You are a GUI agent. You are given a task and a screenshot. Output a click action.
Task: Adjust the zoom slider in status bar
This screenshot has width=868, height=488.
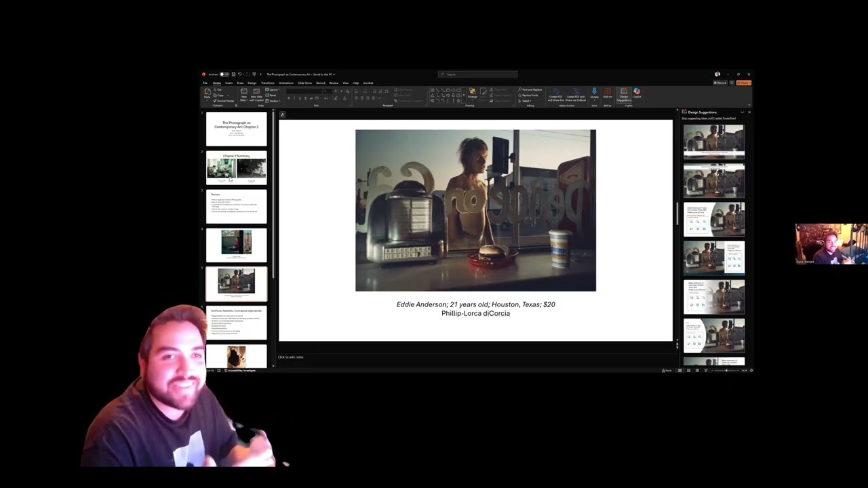pos(725,371)
